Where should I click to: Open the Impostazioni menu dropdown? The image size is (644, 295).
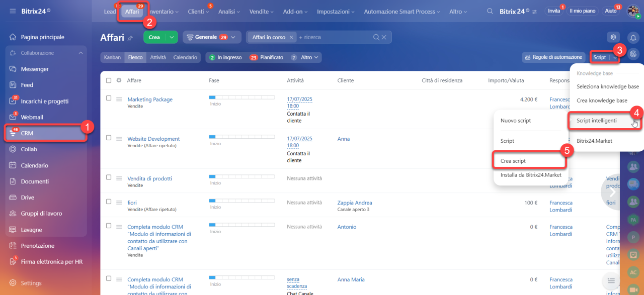click(x=337, y=12)
